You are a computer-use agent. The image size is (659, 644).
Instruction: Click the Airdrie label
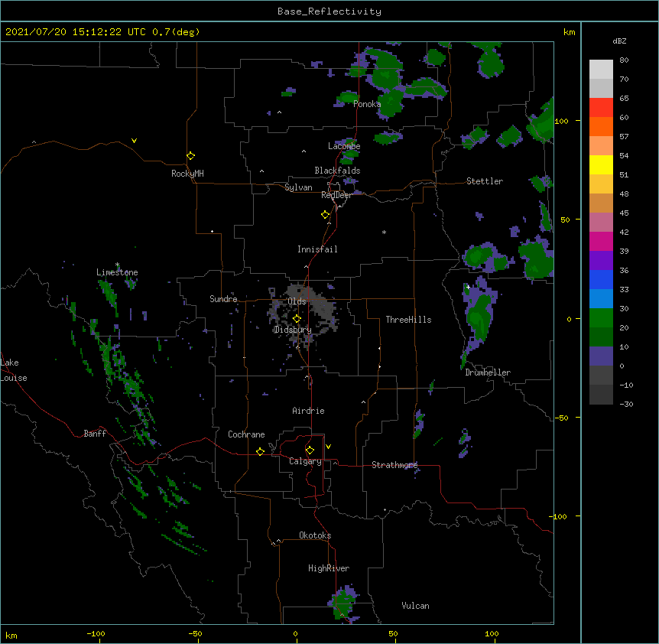pyautogui.click(x=309, y=411)
